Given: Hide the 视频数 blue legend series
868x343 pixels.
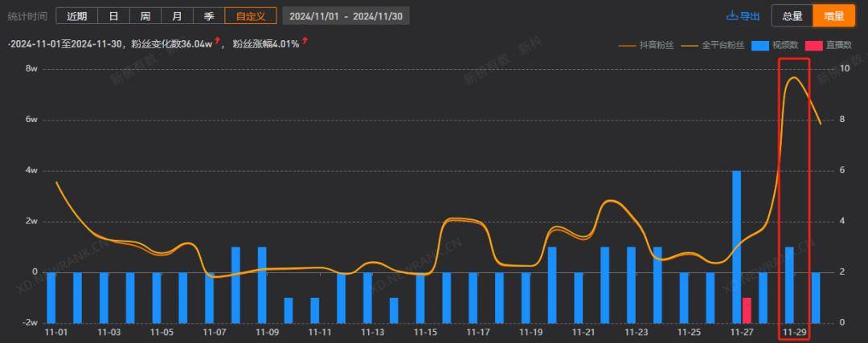Looking at the screenshot, I should (776, 46).
